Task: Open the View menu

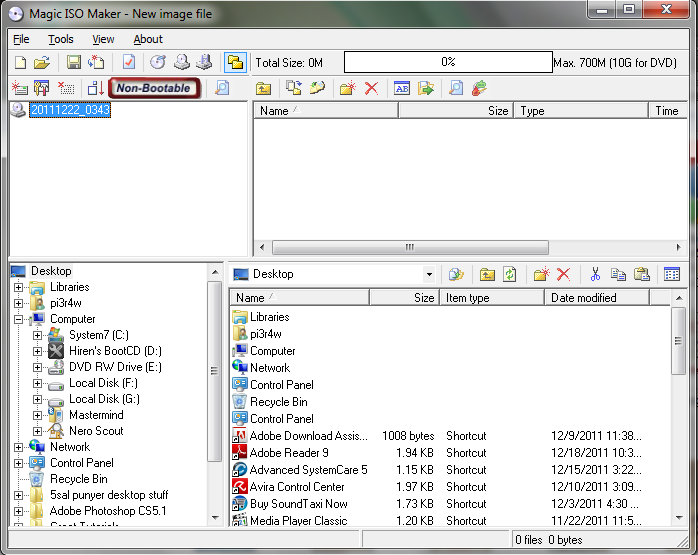Action: [103, 39]
